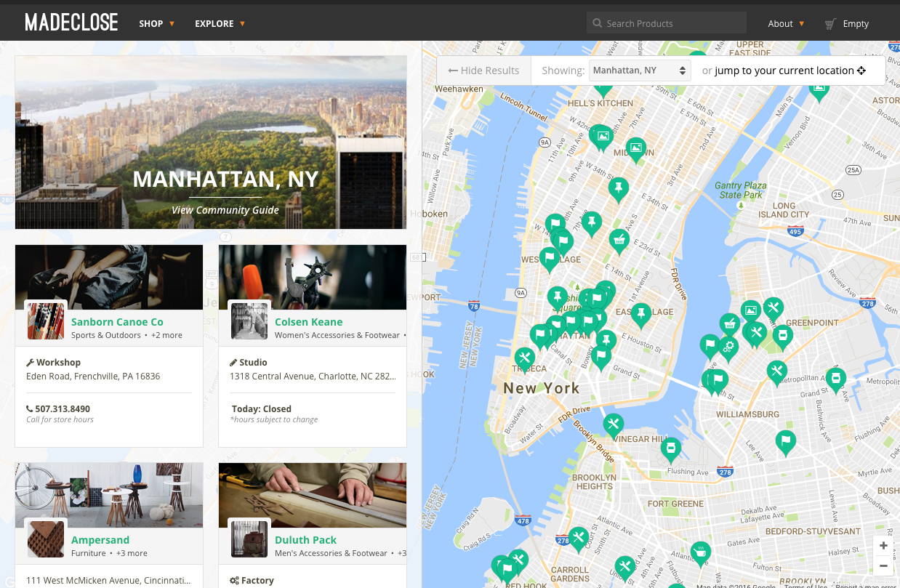Click the tools marker near Vinegar Hill

[614, 424]
